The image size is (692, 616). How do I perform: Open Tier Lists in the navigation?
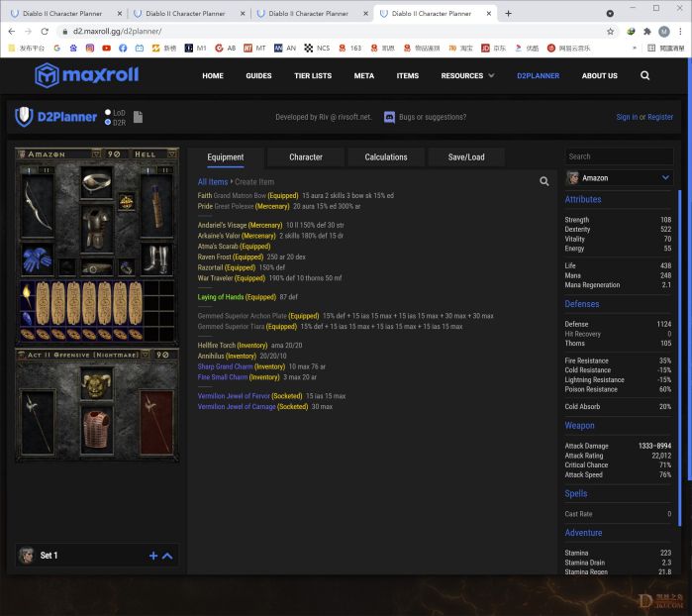(x=313, y=75)
